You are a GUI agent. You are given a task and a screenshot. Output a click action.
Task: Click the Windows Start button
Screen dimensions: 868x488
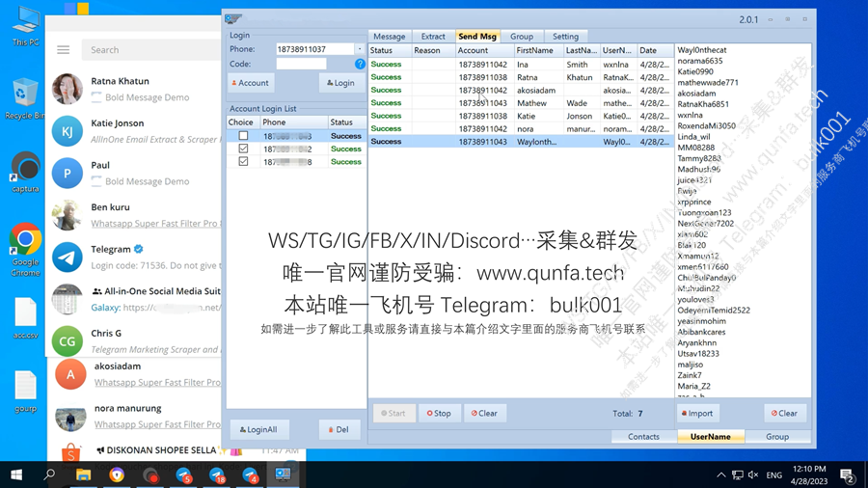[16, 474]
